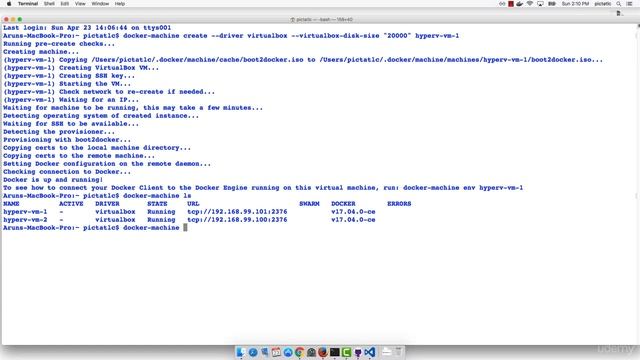Open the Apple menu
640x360 pixels.
[9, 4]
